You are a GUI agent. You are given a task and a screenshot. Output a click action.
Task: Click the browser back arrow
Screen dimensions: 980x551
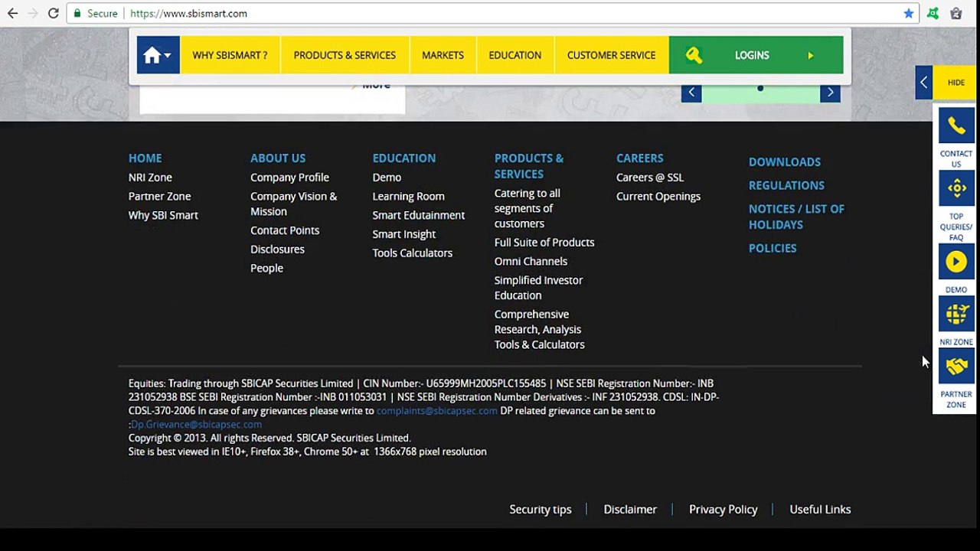12,13
